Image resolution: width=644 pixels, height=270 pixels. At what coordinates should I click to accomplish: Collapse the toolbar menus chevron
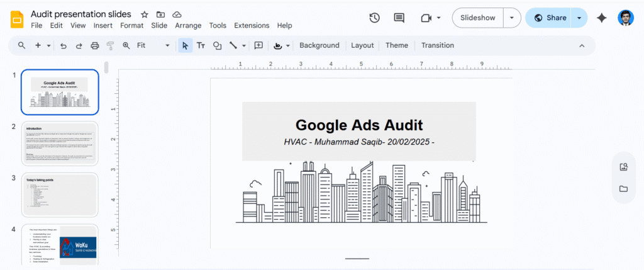(x=582, y=45)
